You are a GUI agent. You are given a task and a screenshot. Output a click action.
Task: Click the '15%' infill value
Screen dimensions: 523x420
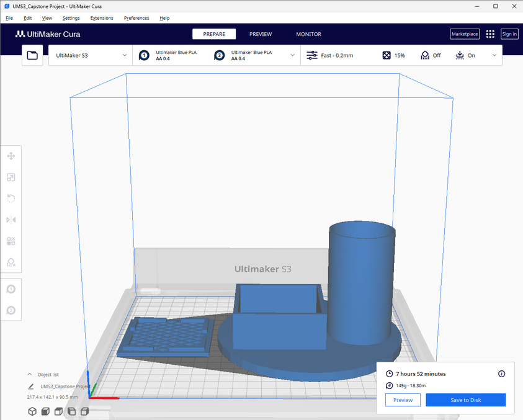tap(400, 55)
